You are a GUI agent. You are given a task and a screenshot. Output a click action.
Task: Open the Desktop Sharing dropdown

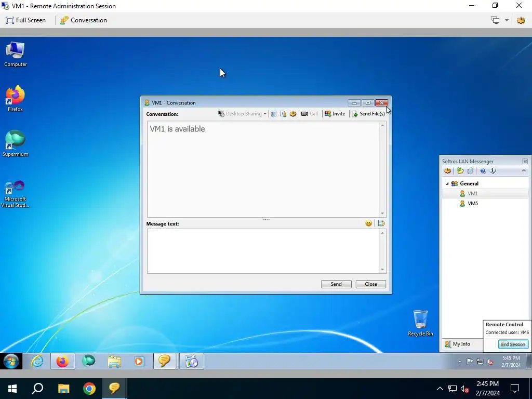(242, 114)
